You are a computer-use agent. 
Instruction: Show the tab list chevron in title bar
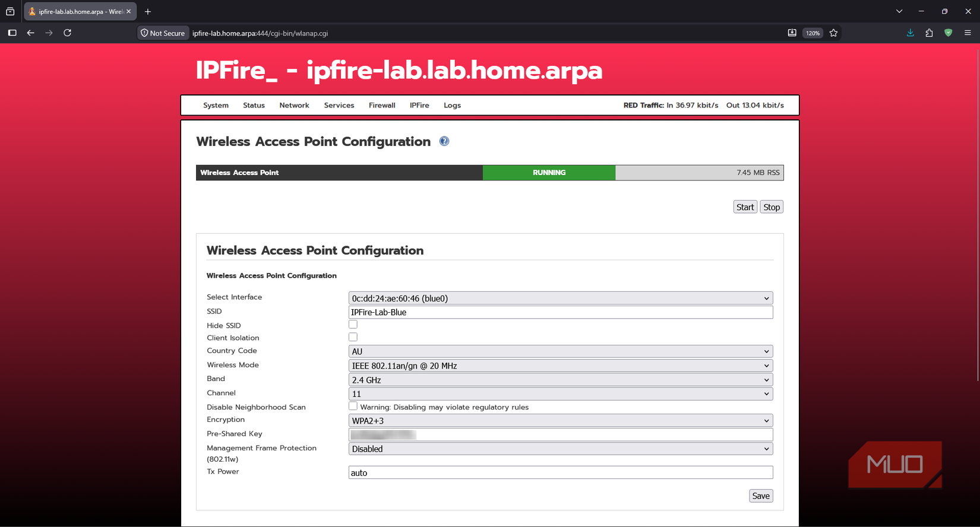point(899,11)
